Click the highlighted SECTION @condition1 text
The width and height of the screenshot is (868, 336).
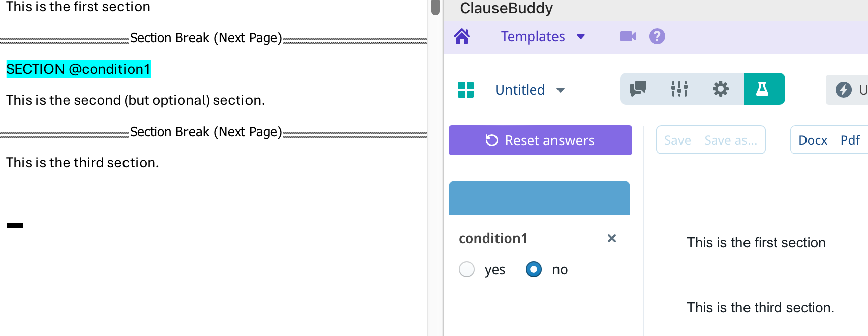pyautogui.click(x=79, y=69)
